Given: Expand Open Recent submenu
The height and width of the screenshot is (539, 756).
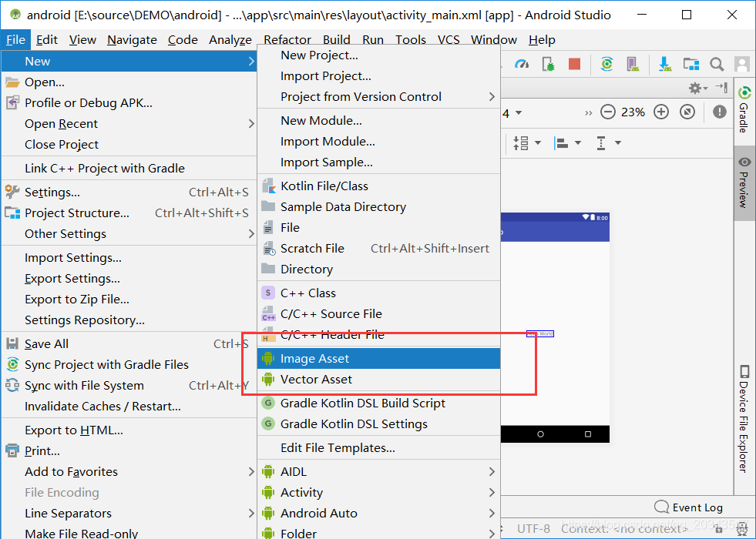Looking at the screenshot, I should coord(129,124).
